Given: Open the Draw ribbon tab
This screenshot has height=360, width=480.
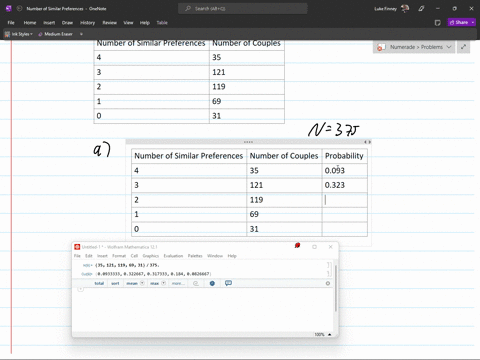Looking at the screenshot, I should [67, 23].
